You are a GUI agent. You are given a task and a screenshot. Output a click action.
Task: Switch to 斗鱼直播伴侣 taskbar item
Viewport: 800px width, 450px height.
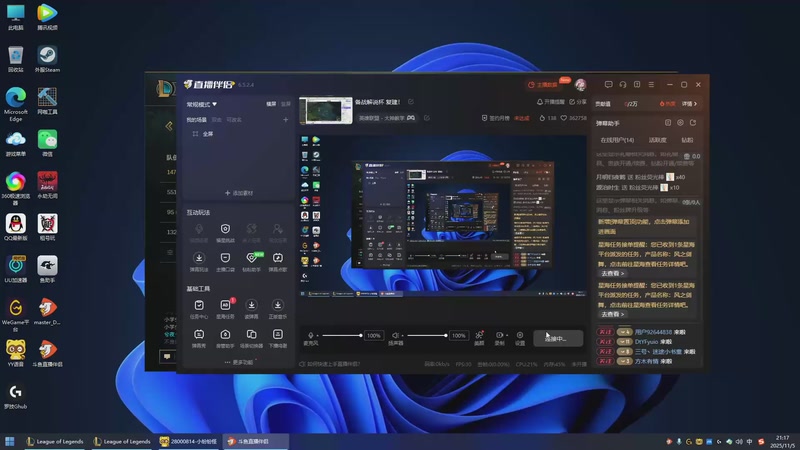click(x=256, y=441)
